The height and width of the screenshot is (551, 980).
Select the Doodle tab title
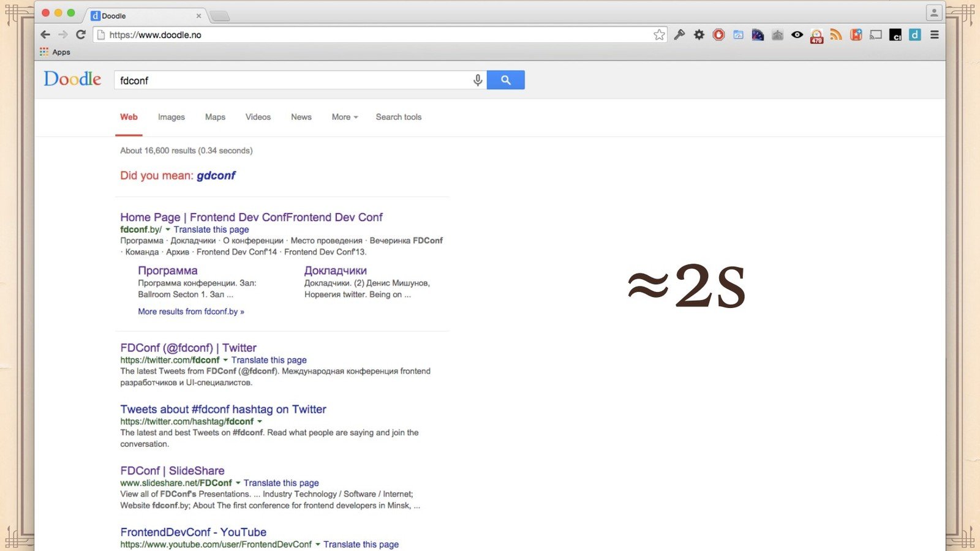114,16
